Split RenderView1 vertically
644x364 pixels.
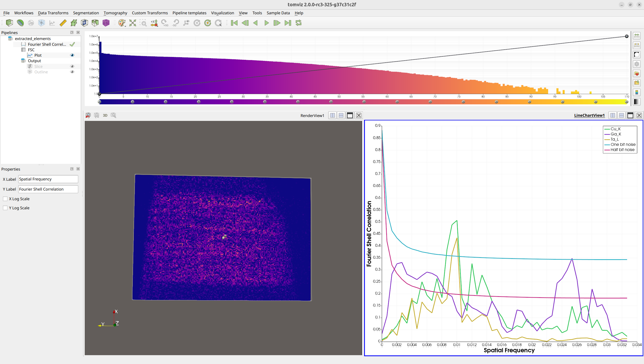pyautogui.click(x=341, y=115)
